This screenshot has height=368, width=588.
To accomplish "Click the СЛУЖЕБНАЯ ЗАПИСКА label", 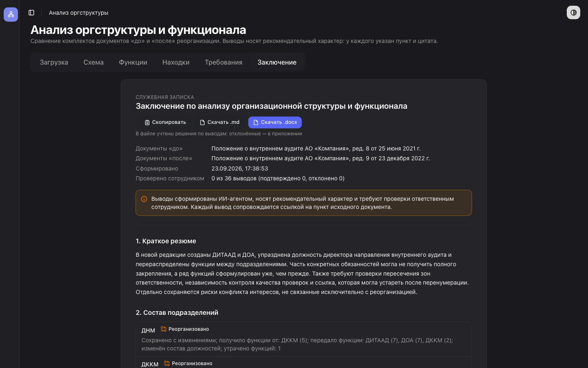I will [165, 97].
